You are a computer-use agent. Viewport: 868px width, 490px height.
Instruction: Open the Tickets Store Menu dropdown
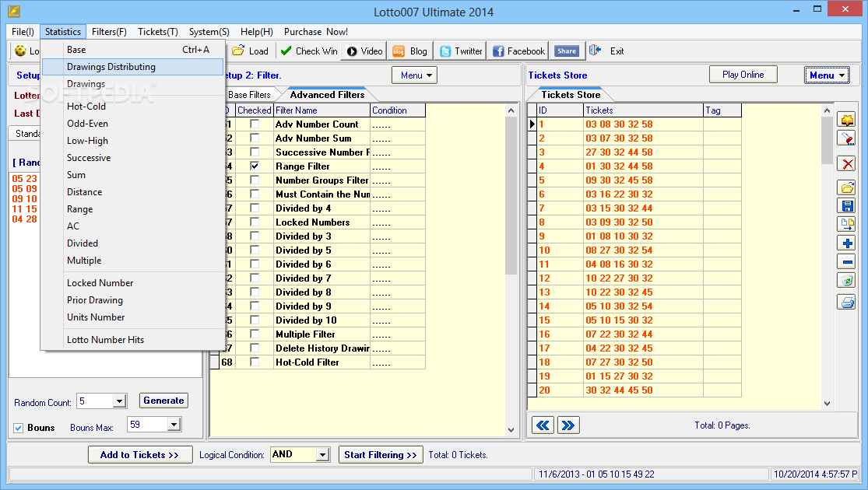point(827,75)
